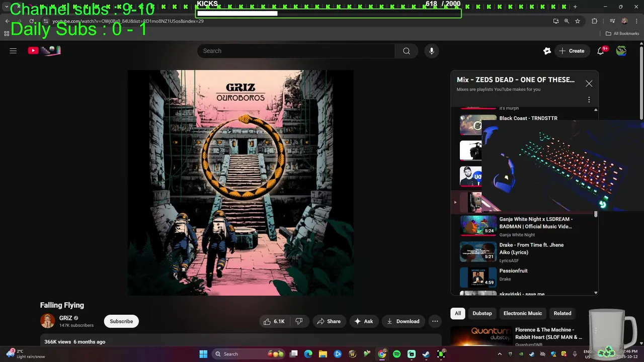Open the GRiZ channel name link

point(66,318)
